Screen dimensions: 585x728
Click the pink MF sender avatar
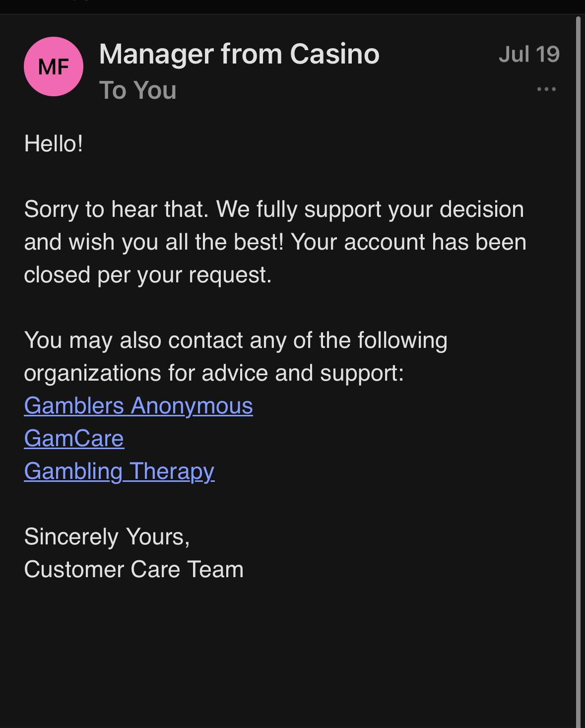pyautogui.click(x=54, y=66)
